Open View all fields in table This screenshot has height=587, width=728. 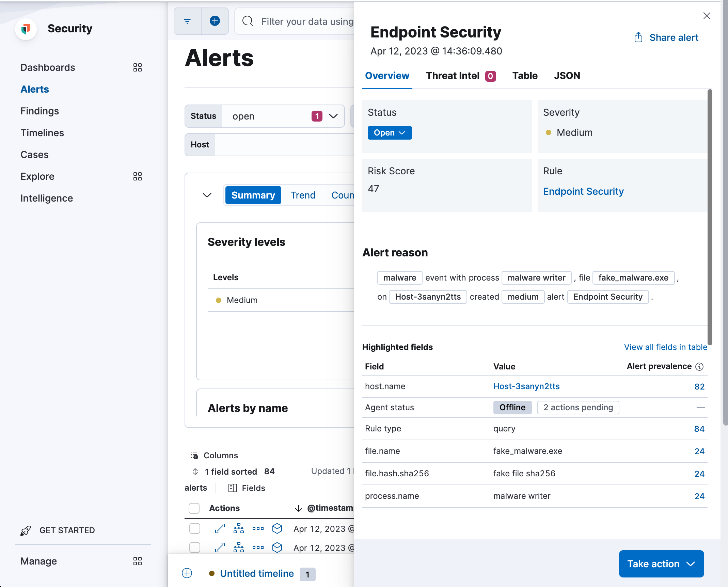[665, 347]
